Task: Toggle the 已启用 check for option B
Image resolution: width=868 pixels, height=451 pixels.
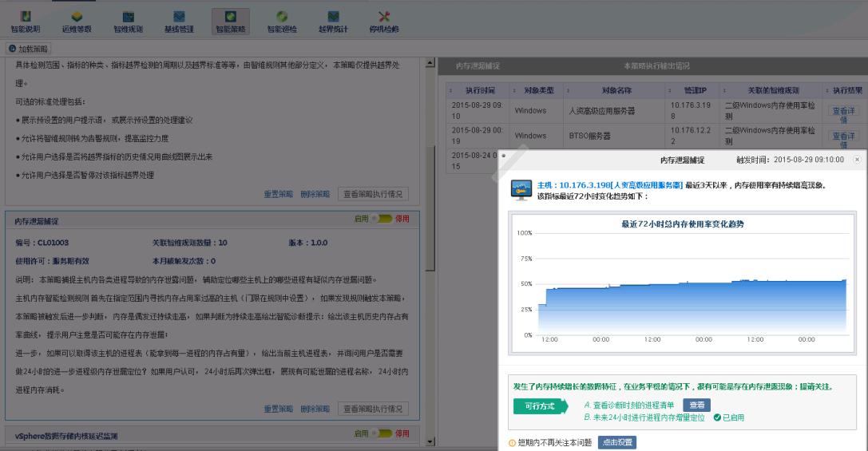Action: [717, 417]
